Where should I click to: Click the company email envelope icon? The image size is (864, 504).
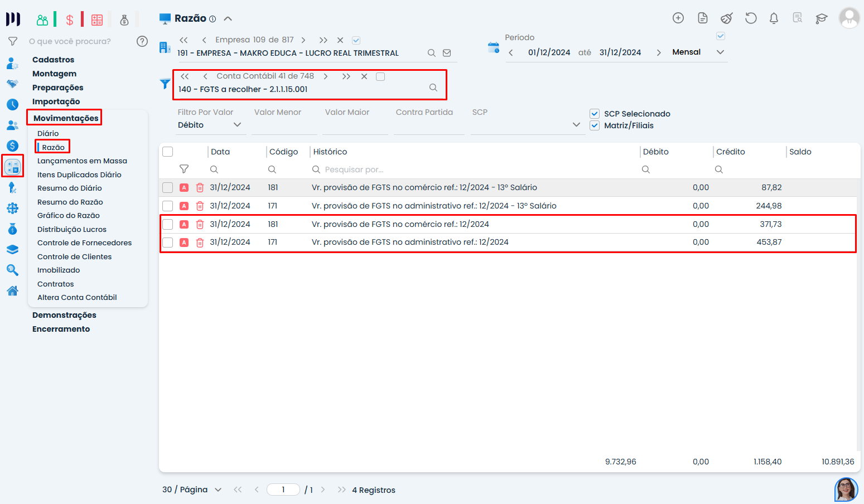pyautogui.click(x=447, y=53)
